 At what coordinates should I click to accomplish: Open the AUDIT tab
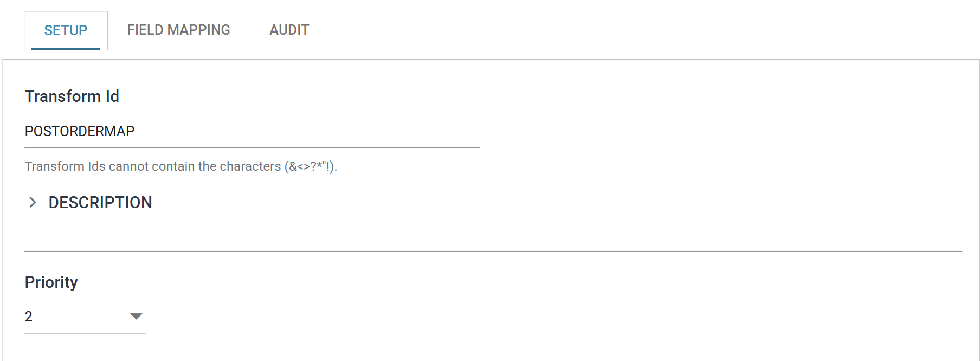tap(289, 30)
